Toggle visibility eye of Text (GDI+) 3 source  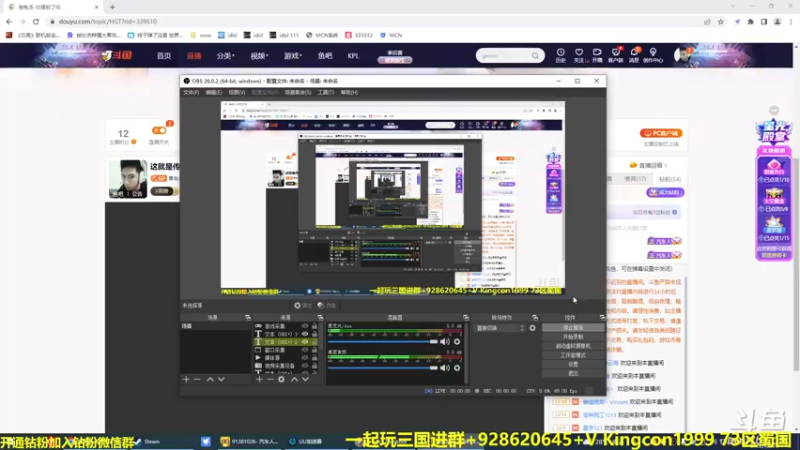tap(305, 334)
